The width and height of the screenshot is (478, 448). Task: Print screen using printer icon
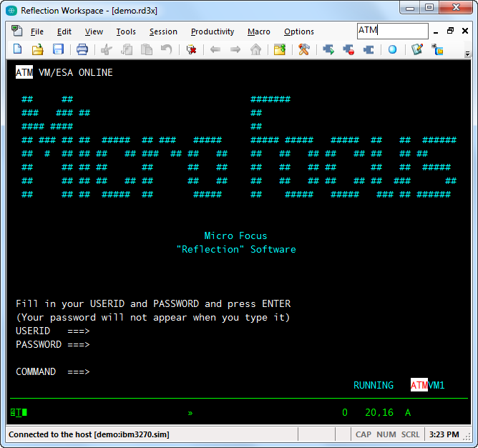click(x=82, y=49)
